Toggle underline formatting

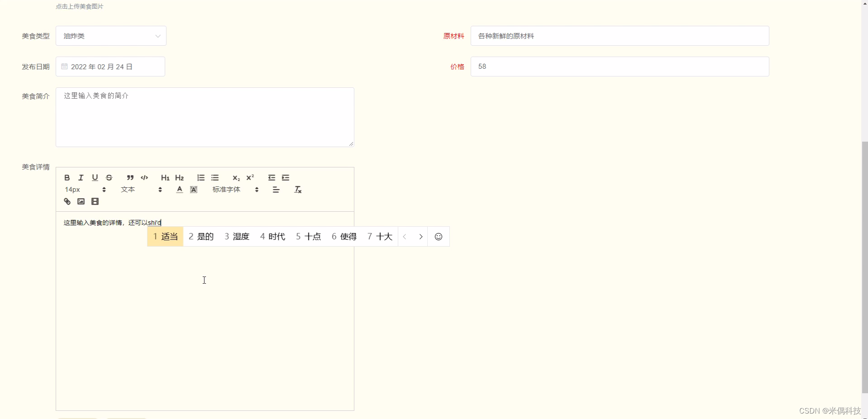pyautogui.click(x=95, y=177)
